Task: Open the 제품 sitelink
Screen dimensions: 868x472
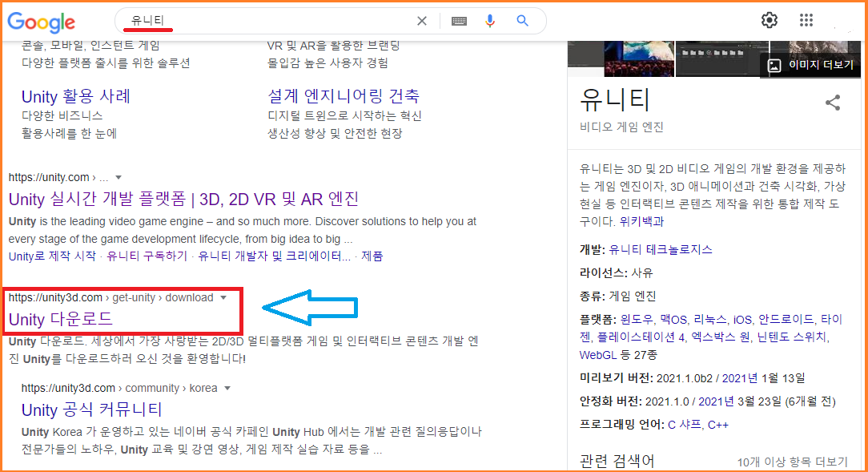Action: 372,256
